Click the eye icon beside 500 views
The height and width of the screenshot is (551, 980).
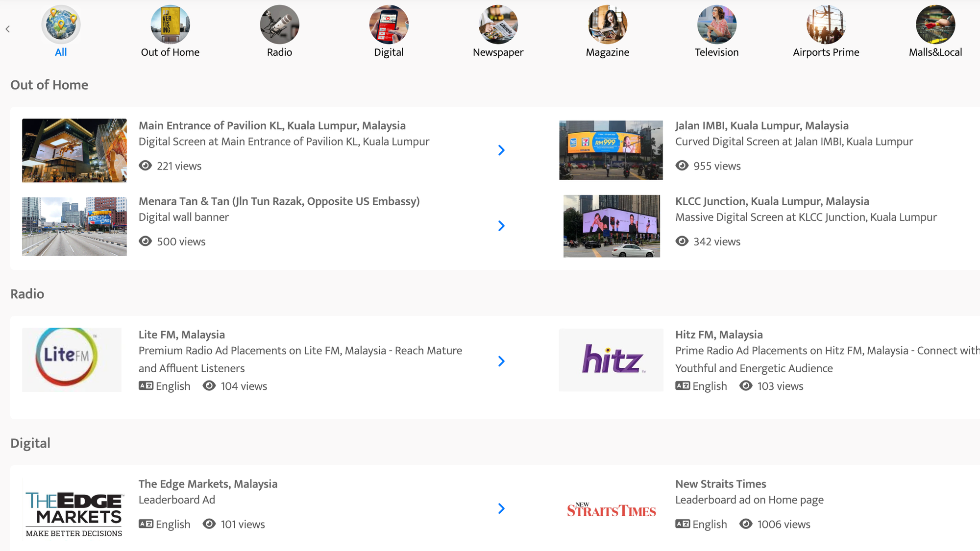[145, 241]
